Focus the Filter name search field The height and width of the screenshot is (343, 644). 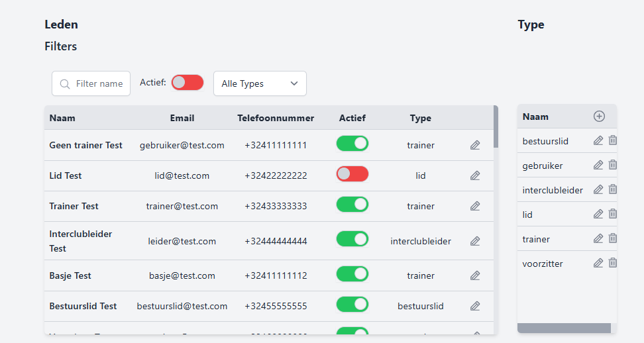point(91,83)
